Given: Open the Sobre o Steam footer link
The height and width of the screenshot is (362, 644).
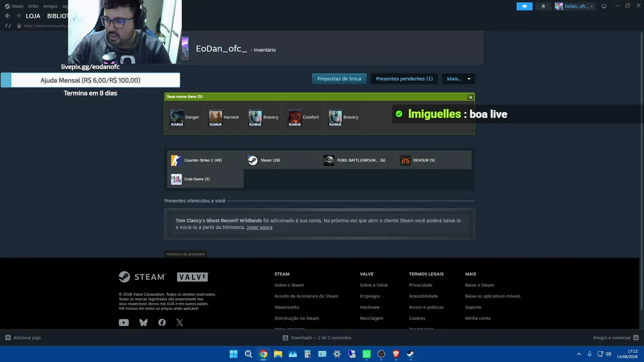Looking at the screenshot, I should 289,285.
